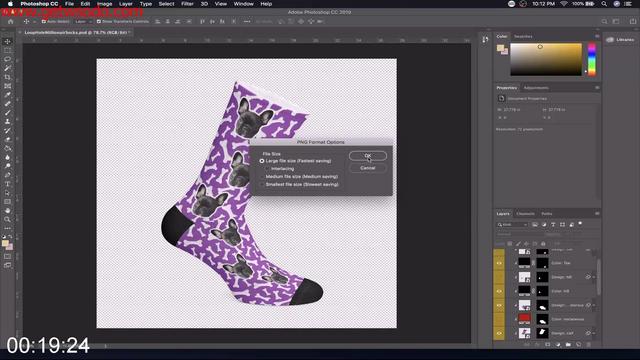Open the Auto-Select Layer dropdown
This screenshot has width=640, height=360.
point(83,21)
